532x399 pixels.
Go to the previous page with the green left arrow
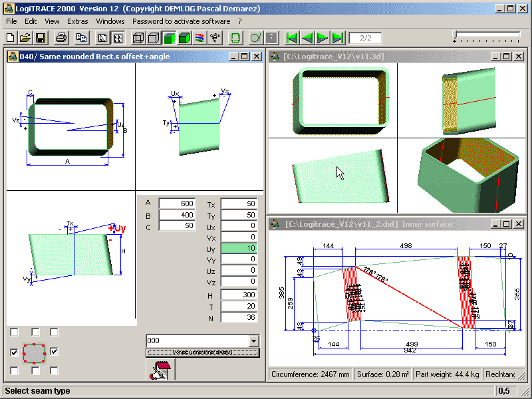coord(307,38)
